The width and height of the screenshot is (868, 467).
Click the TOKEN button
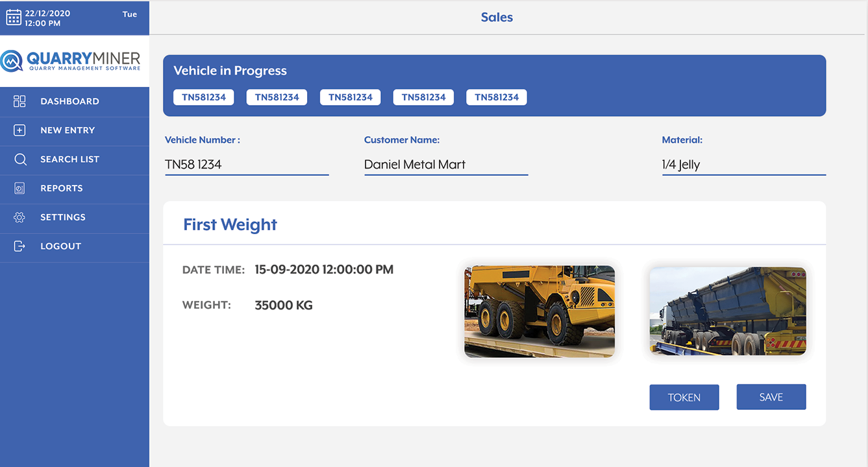684,398
